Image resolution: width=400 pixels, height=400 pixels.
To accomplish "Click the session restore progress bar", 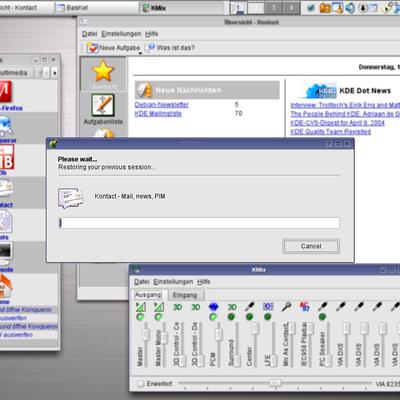I will (200, 223).
